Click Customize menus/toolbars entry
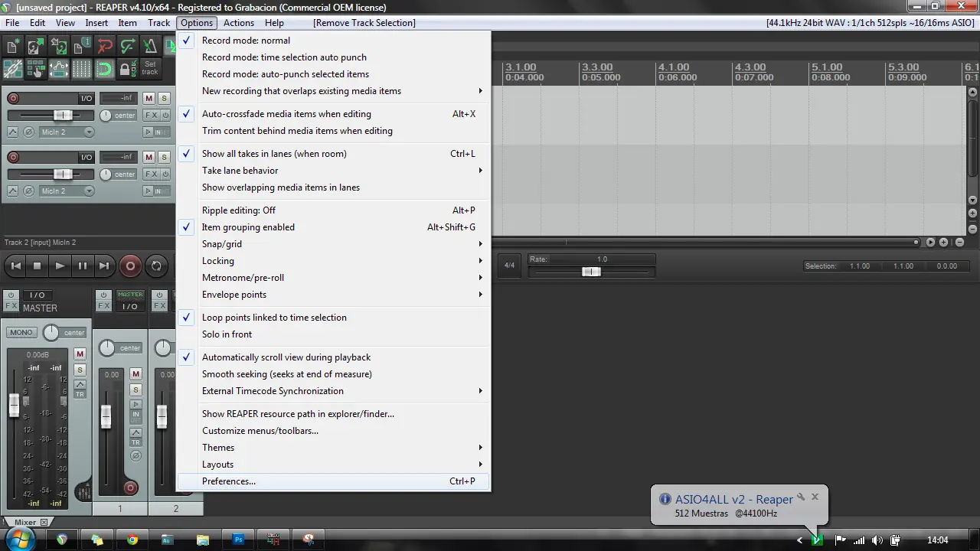Image resolution: width=980 pixels, height=551 pixels. 335,431
